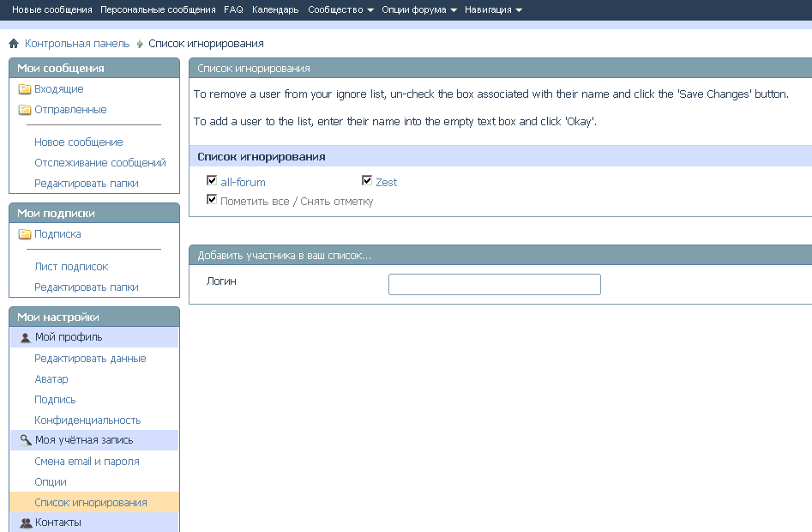Image resolution: width=812 pixels, height=532 pixels.
Task: Open Редактировать данные
Action: 90,359
